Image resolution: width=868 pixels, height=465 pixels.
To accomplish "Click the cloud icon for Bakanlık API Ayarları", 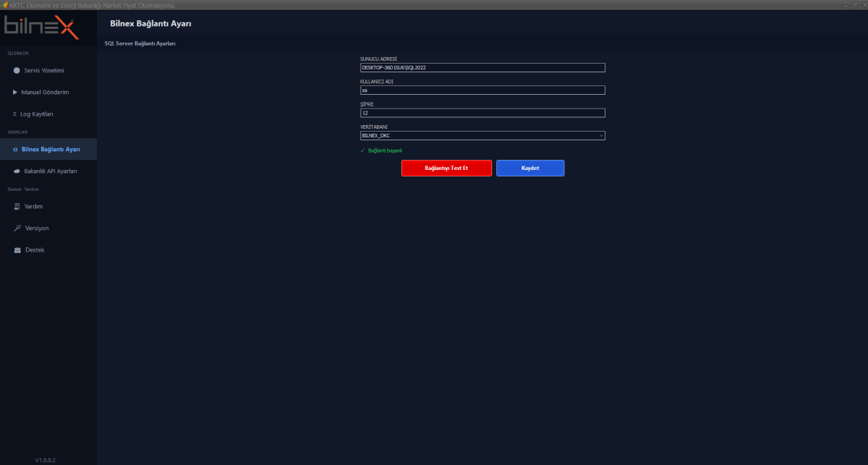I will pos(17,171).
